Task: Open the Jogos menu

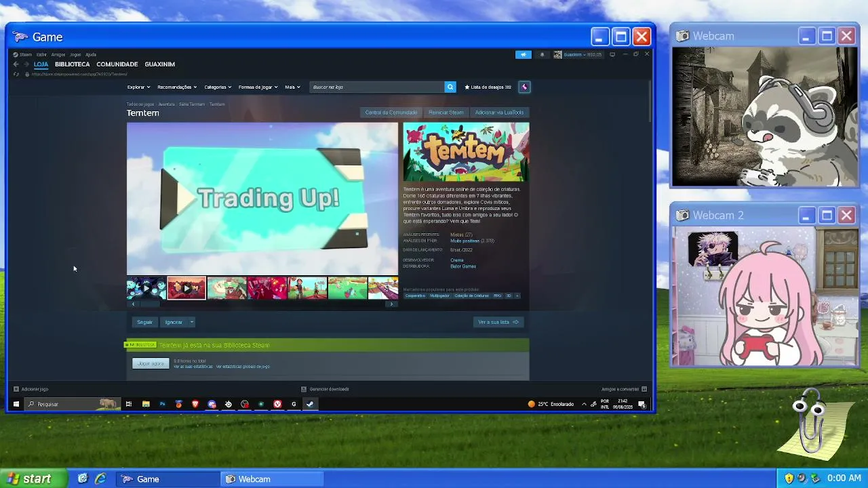Action: tap(75, 54)
